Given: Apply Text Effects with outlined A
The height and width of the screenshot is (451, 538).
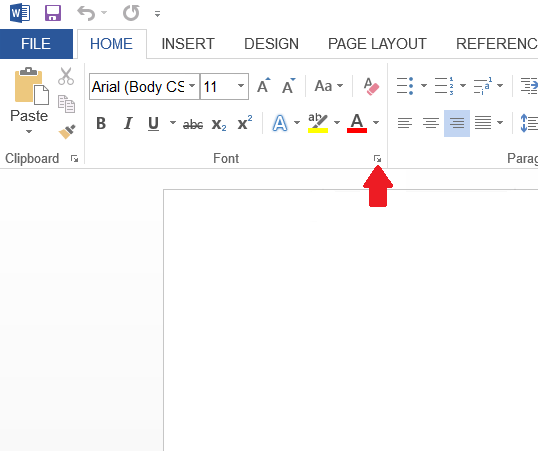Looking at the screenshot, I should click(x=280, y=123).
